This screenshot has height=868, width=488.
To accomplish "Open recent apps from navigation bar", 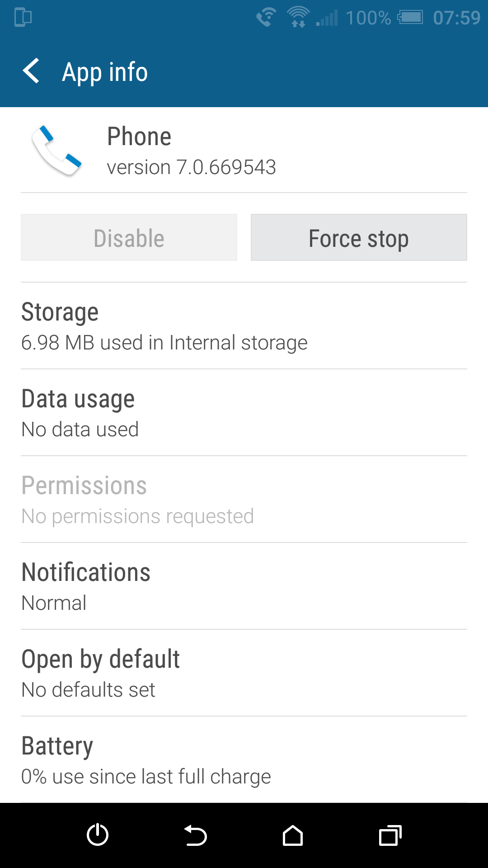I will (x=390, y=835).
